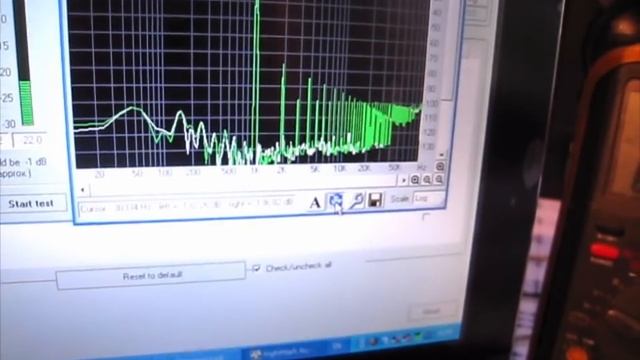640x360 pixels.
Task: Click the 20K frequency axis label
Action: (x=364, y=168)
